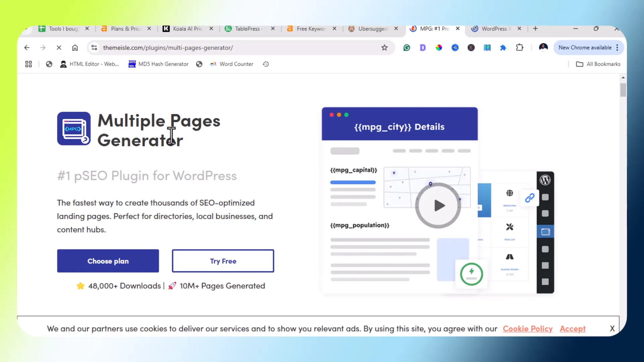Image resolution: width=644 pixels, height=362 pixels.
Task: Click the MPG plugin logo icon
Action: 74,128
